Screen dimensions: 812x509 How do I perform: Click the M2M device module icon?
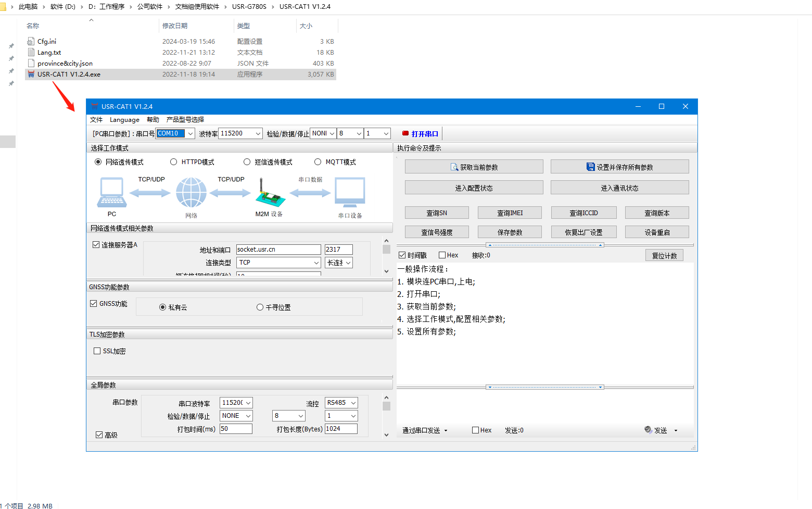[x=271, y=192]
